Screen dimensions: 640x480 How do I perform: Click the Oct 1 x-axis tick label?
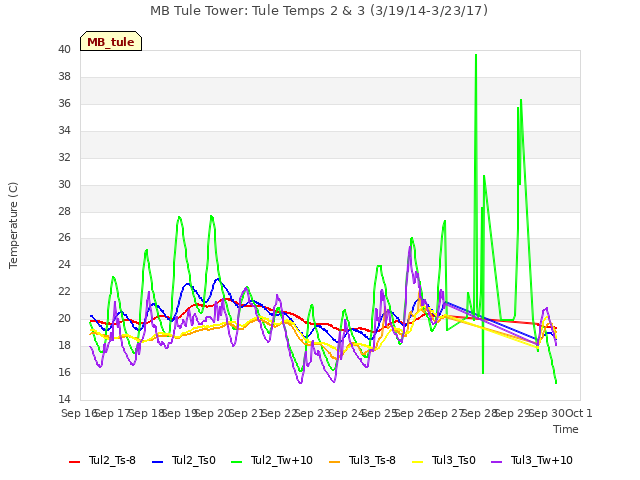[579, 413]
